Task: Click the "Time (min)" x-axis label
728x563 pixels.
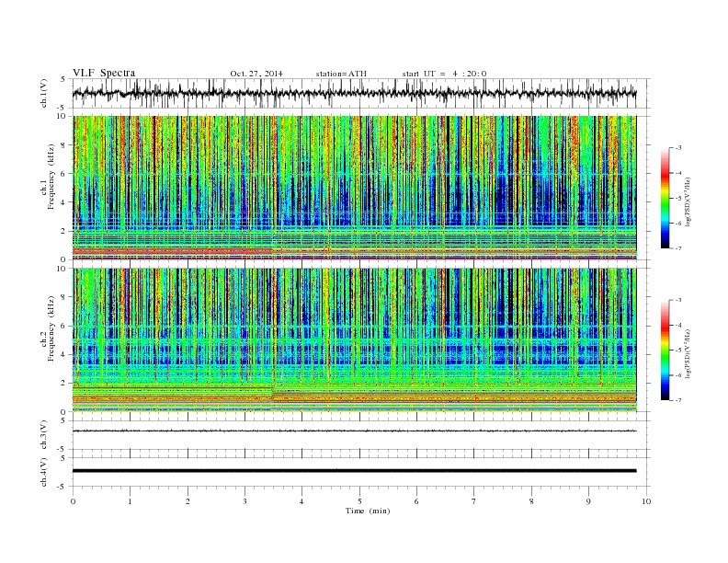Action: coord(368,511)
